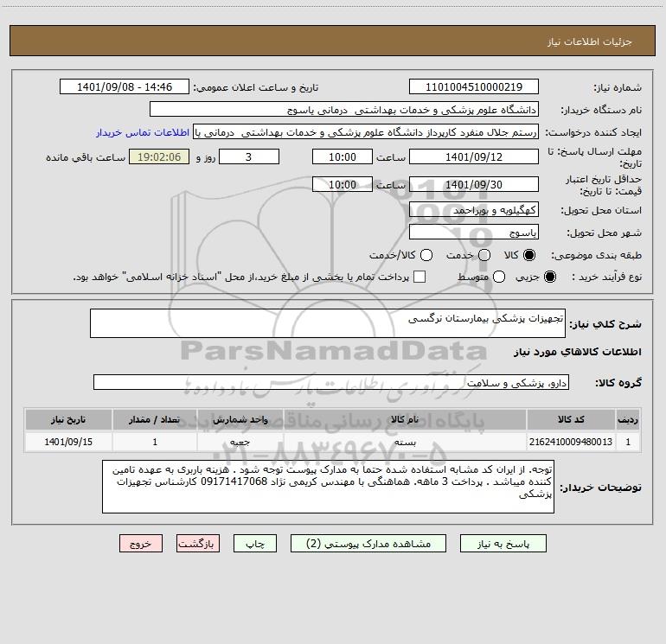The width and height of the screenshot is (666, 644).
Task: Click the گروه کالا field دارو، پزشکی و سلامت
Action: click(x=331, y=382)
